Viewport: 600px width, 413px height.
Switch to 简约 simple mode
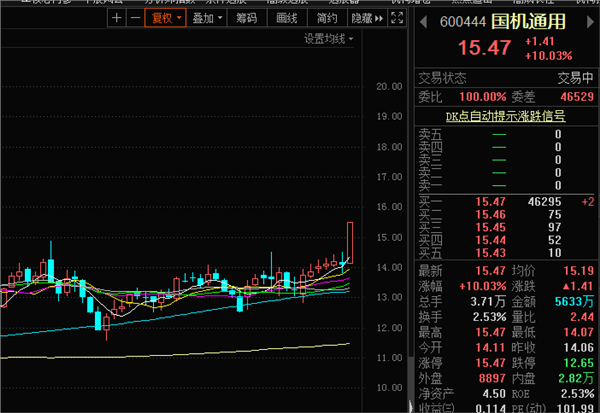pos(325,18)
